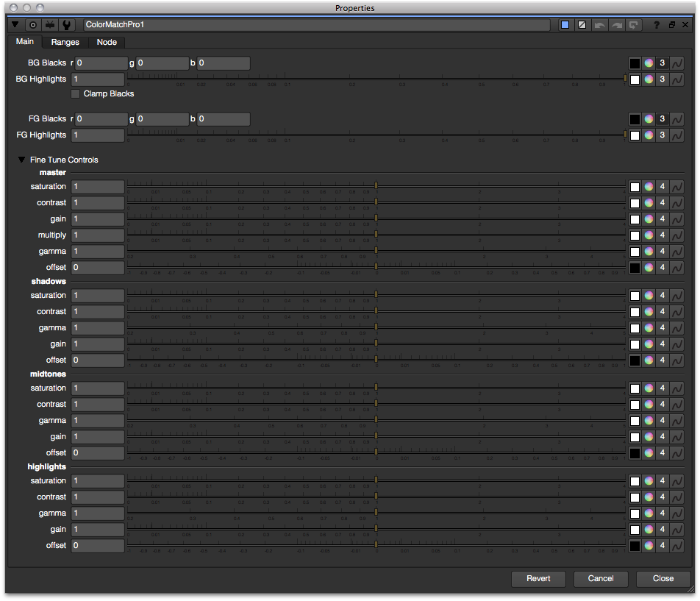Click the diagonal tile color icon
Viewport: 700px width, 601px height.
pyautogui.click(x=582, y=25)
